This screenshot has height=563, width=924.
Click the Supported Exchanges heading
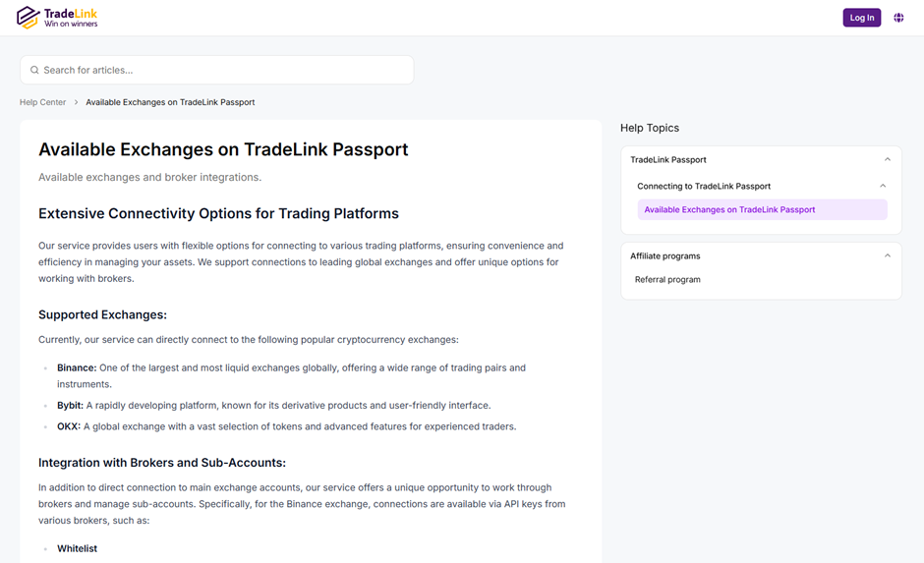coord(102,315)
